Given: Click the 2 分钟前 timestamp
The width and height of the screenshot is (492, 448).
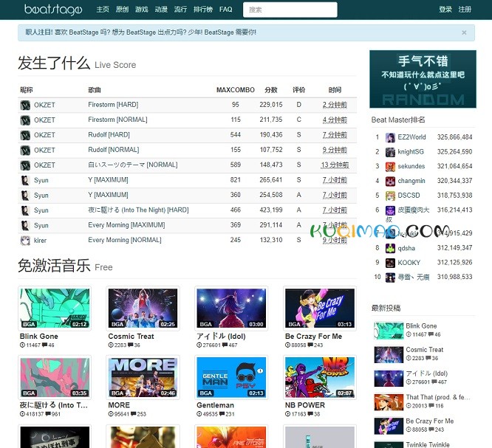Looking at the screenshot, I should click(335, 105).
